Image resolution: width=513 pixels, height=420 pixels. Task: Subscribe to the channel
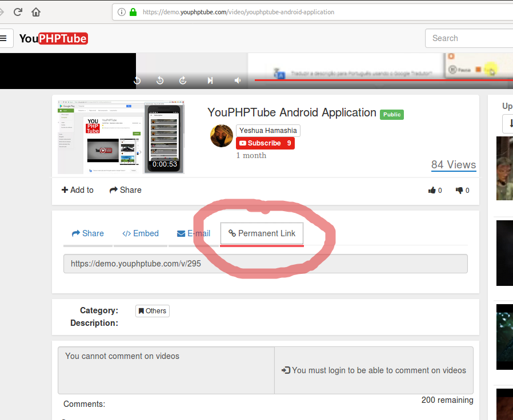[265, 143]
